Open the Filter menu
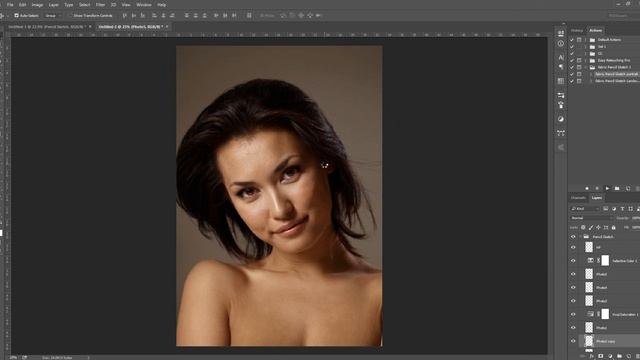The height and width of the screenshot is (360, 640). [100, 5]
